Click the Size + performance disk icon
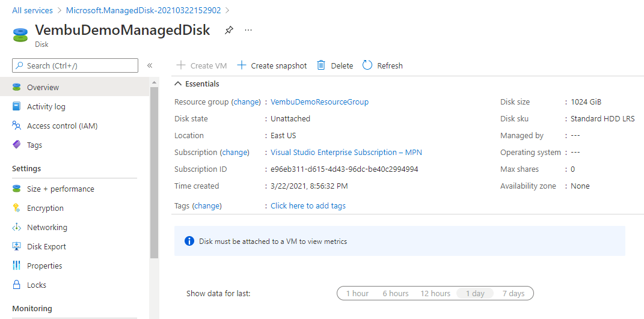 coord(16,189)
